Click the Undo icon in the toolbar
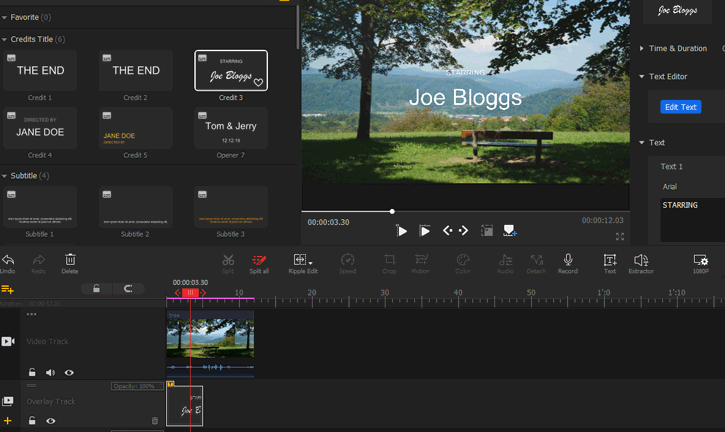725x432 pixels. pyautogui.click(x=8, y=260)
